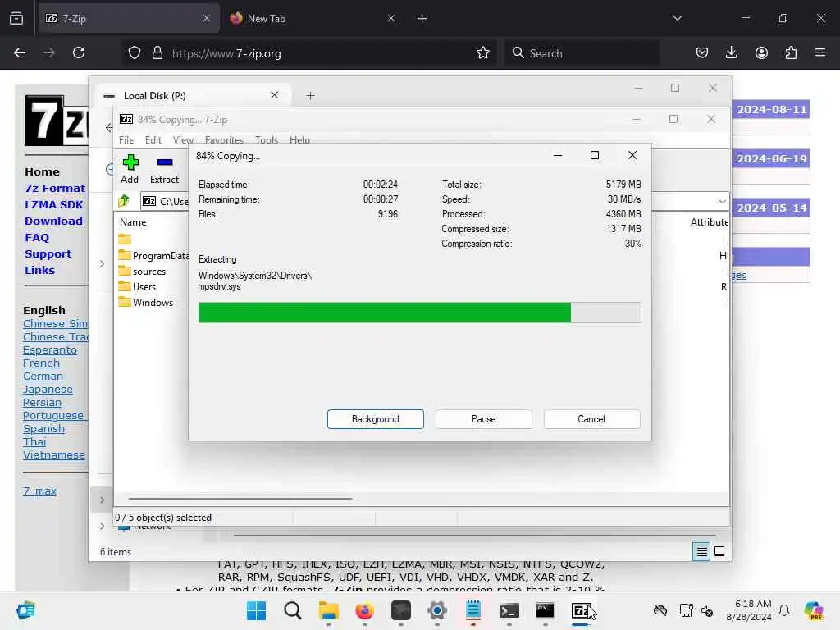The image size is (840, 630).
Task: Open Firefox tracking protection shield icon
Action: (135, 52)
